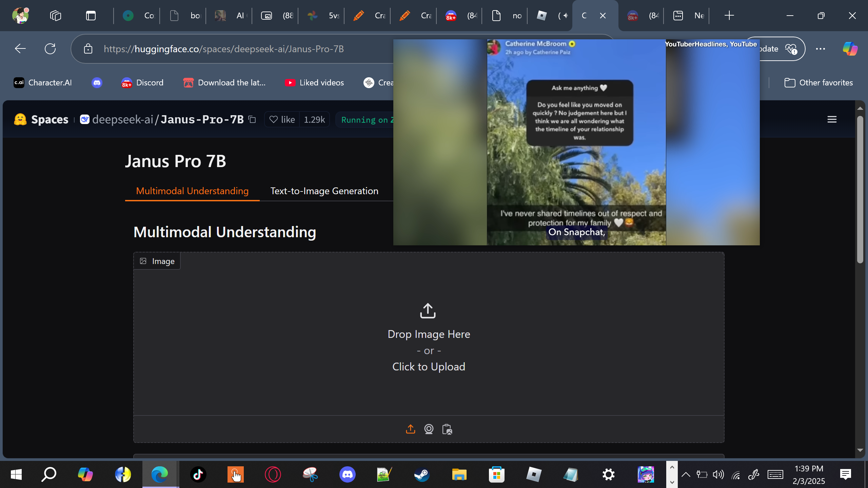The width and height of the screenshot is (868, 488).
Task: Open the Discord text bookmark with 8k+ badge
Action: click(x=143, y=83)
